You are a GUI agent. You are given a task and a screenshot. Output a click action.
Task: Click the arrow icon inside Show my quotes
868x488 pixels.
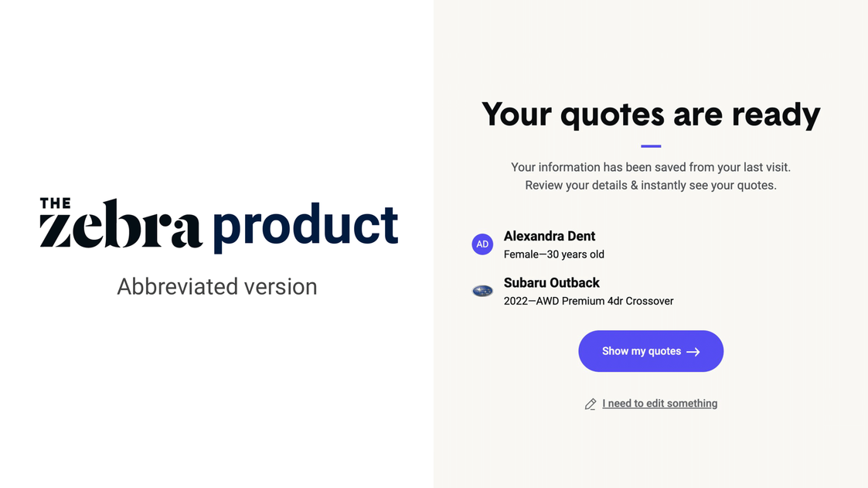tap(693, 352)
